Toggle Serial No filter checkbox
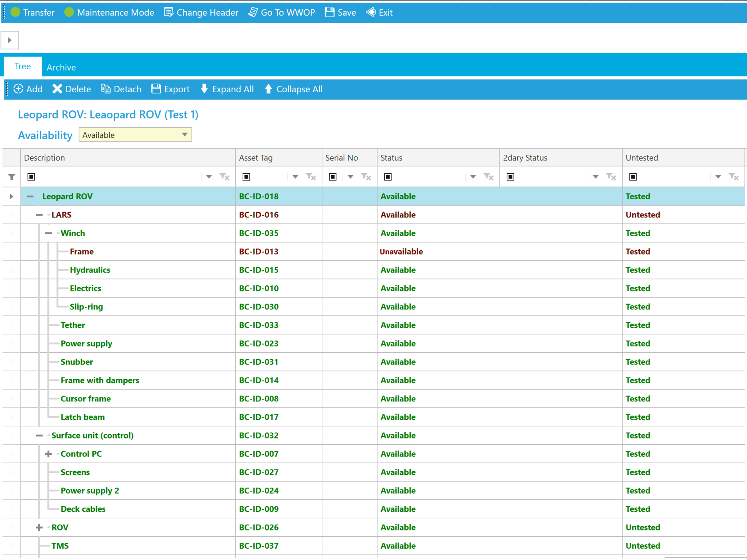The width and height of the screenshot is (747, 560). coord(333,177)
